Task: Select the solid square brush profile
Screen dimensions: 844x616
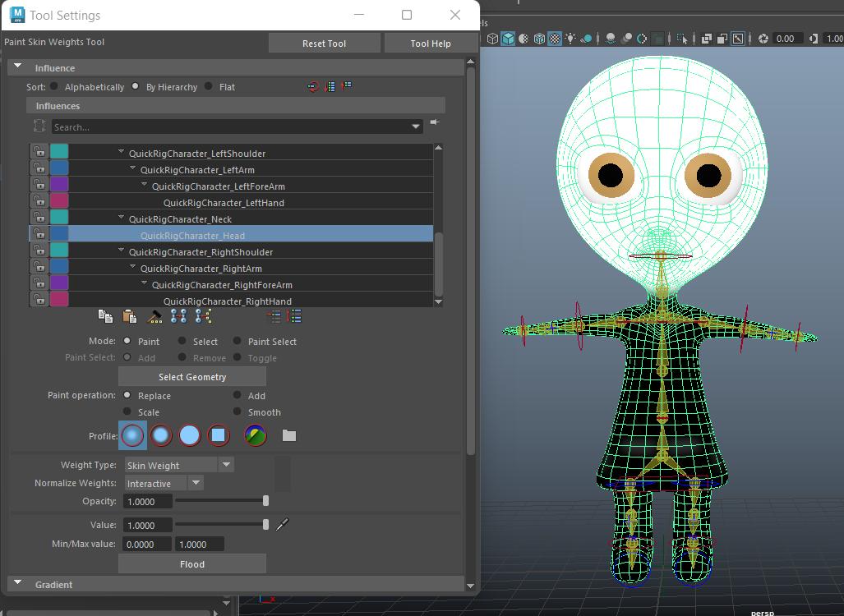Action: [218, 435]
